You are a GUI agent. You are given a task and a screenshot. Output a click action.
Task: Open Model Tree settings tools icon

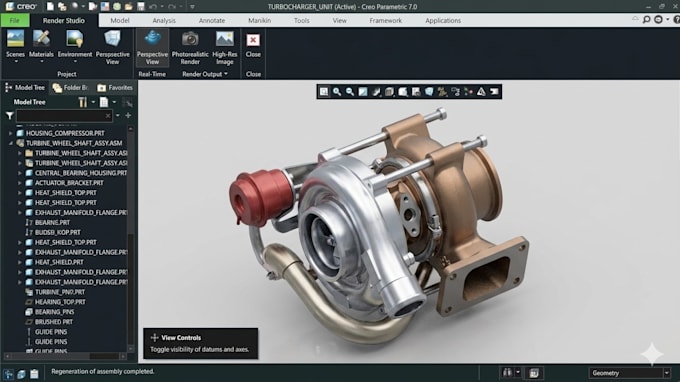point(82,102)
